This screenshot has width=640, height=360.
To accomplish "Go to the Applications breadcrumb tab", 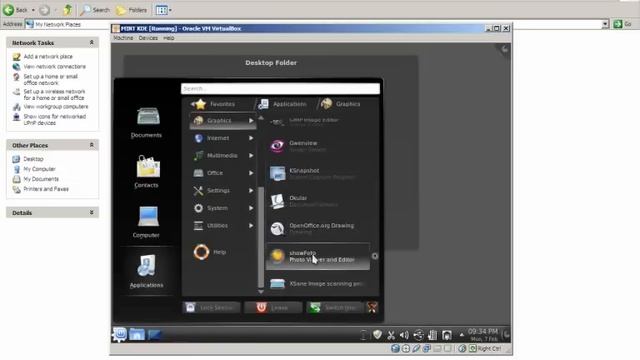I will point(283,104).
